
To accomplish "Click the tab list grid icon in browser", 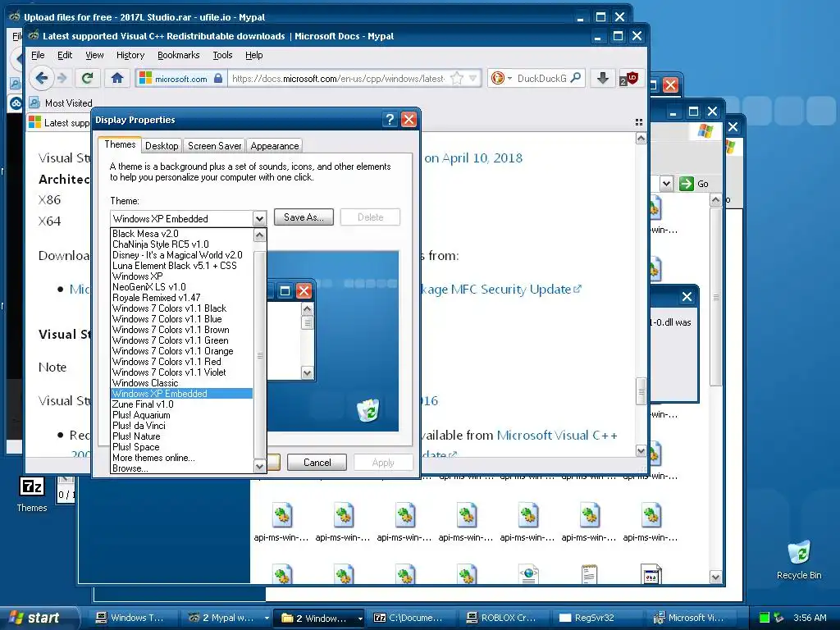I will click(638, 122).
